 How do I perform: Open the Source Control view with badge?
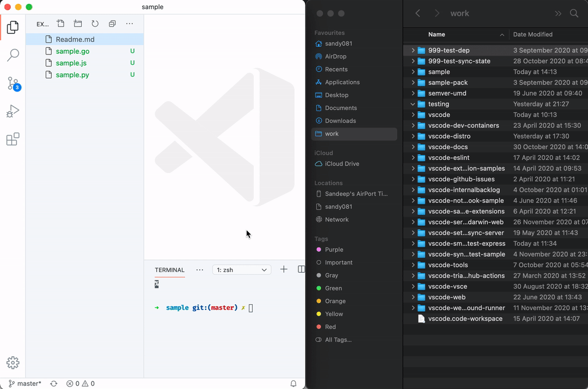pyautogui.click(x=14, y=84)
